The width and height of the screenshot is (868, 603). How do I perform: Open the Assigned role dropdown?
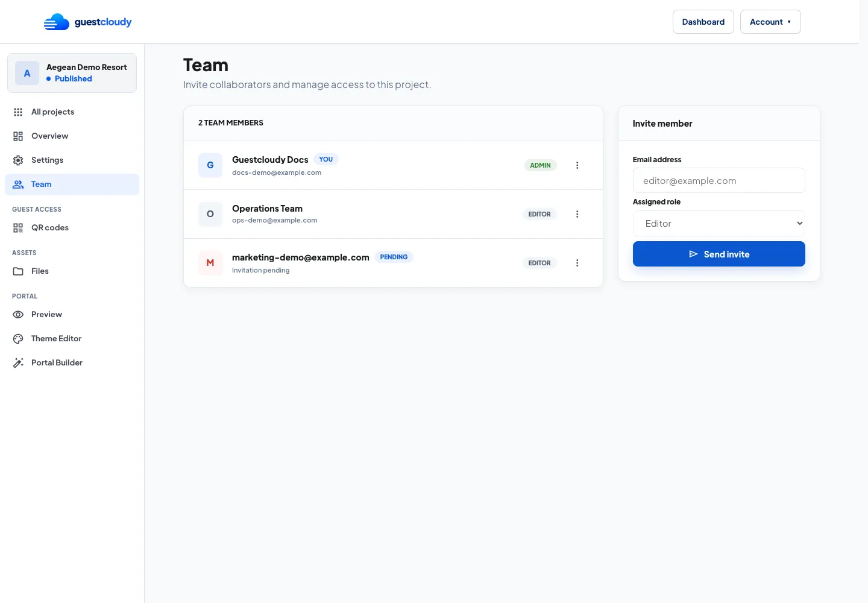(719, 223)
